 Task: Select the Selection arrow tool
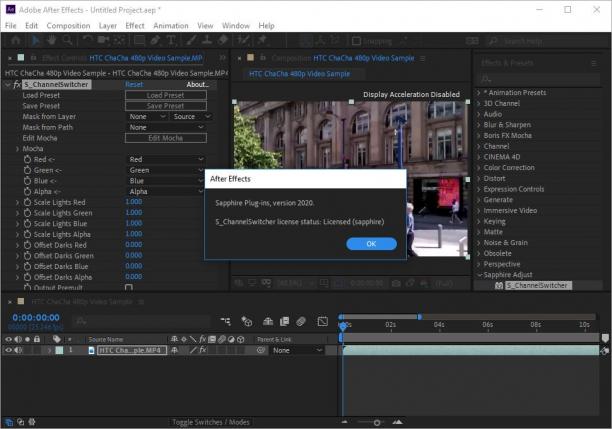(x=36, y=40)
